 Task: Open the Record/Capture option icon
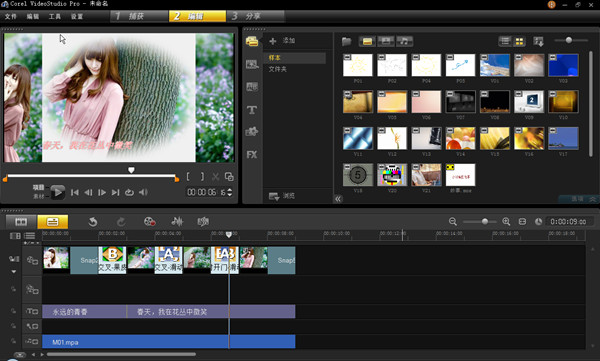[149, 222]
